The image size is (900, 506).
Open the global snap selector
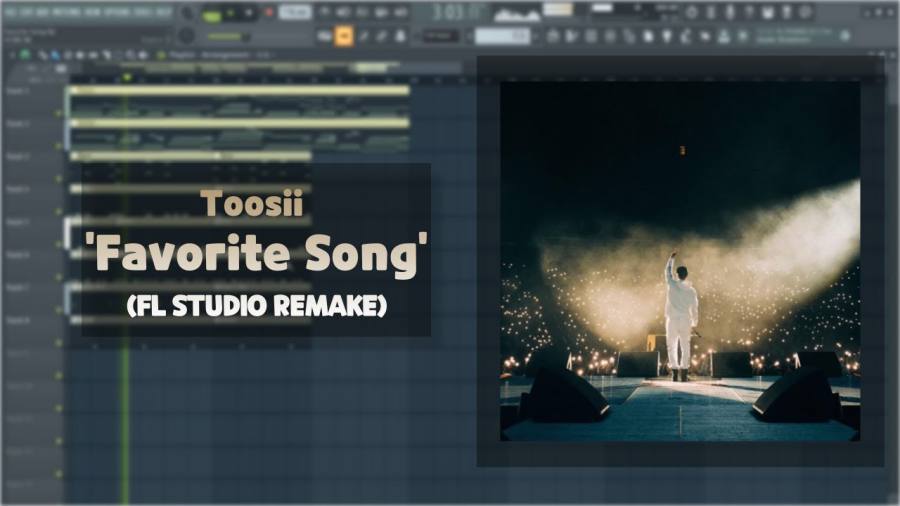pos(441,36)
